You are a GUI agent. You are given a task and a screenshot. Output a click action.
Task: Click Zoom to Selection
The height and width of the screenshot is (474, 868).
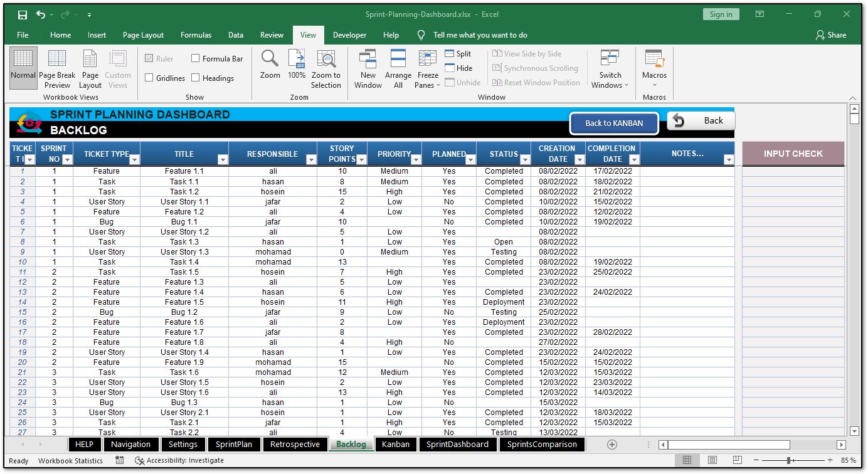[326, 68]
